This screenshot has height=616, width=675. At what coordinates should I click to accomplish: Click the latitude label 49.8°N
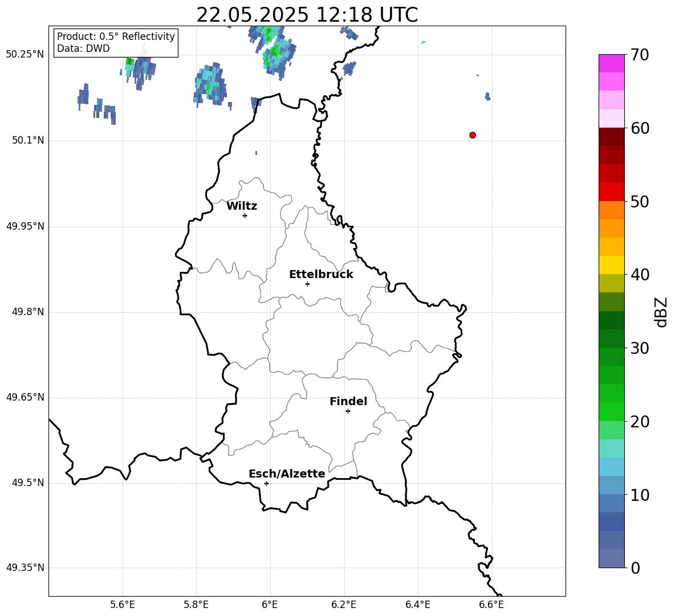pyautogui.click(x=28, y=312)
